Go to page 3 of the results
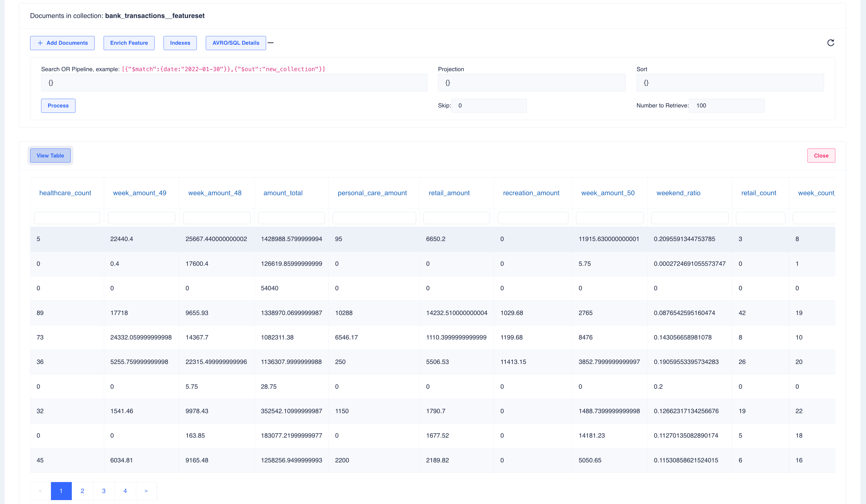 coord(104,491)
